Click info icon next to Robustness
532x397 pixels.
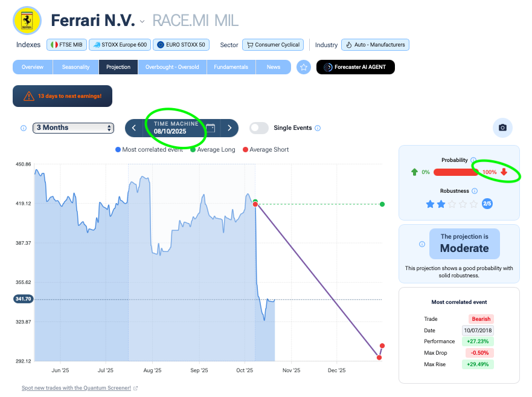click(x=473, y=190)
